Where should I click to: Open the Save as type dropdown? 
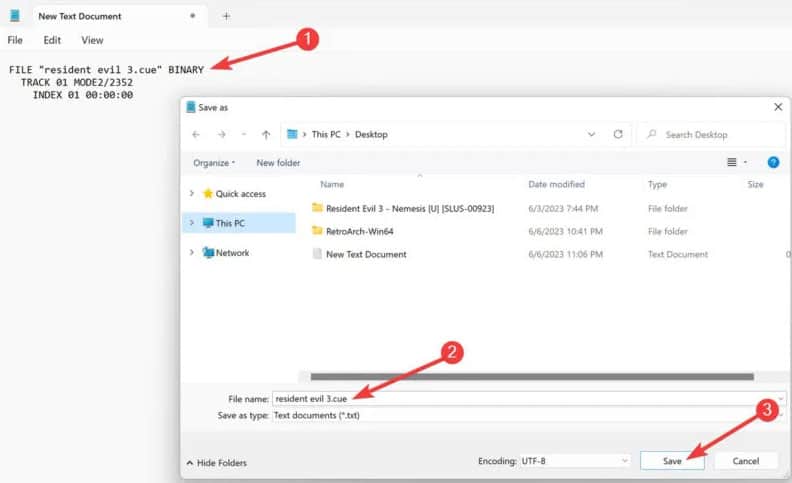528,415
